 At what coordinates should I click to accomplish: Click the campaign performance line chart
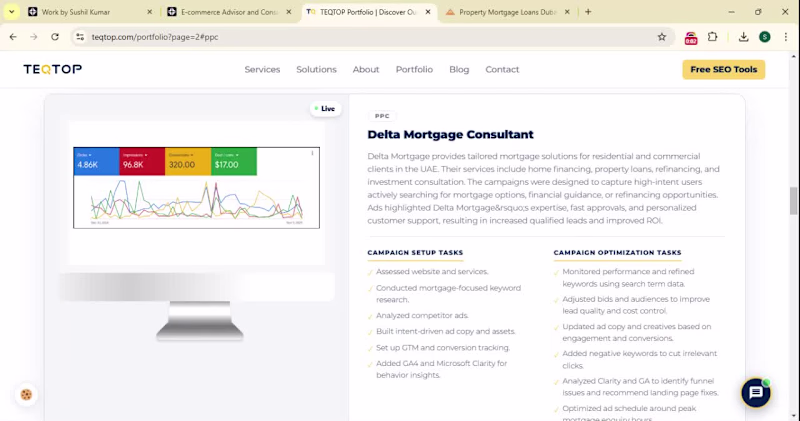tap(196, 200)
